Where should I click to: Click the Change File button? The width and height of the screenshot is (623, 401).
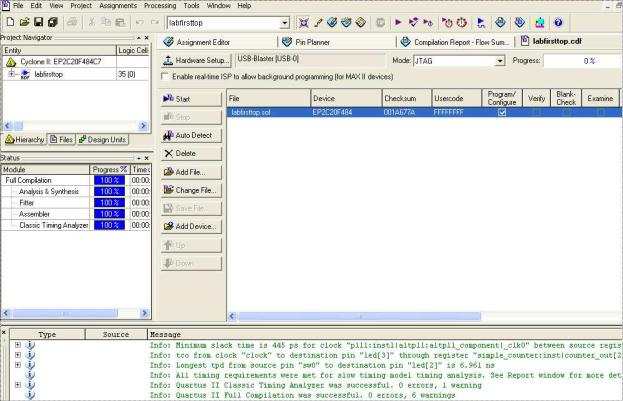coord(191,190)
